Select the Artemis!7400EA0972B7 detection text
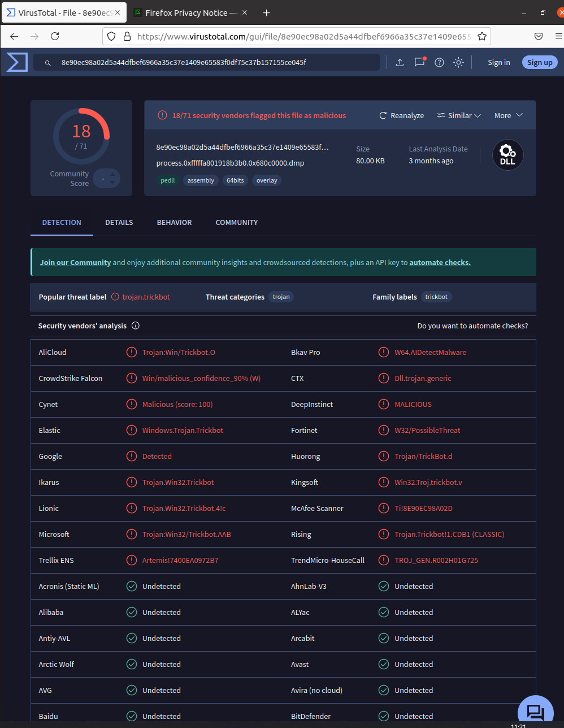 (180, 560)
